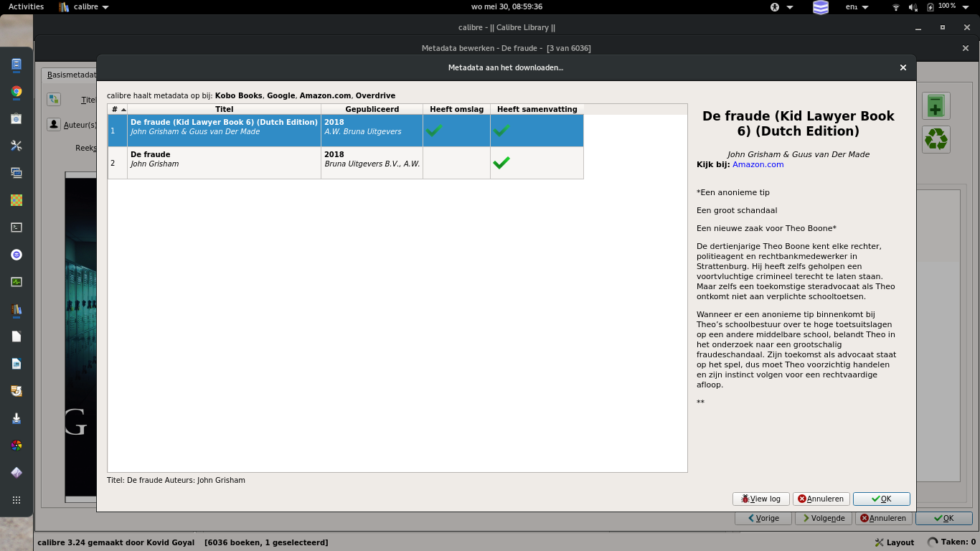Open the system monitor dock icon
Image resolution: width=980 pixels, height=551 pixels.
tap(17, 282)
